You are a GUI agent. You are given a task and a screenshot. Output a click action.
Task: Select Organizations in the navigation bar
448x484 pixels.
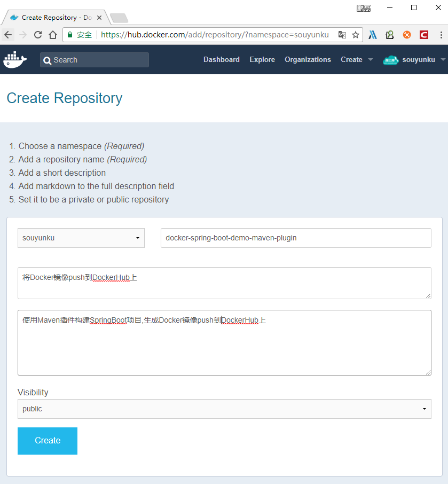308,60
